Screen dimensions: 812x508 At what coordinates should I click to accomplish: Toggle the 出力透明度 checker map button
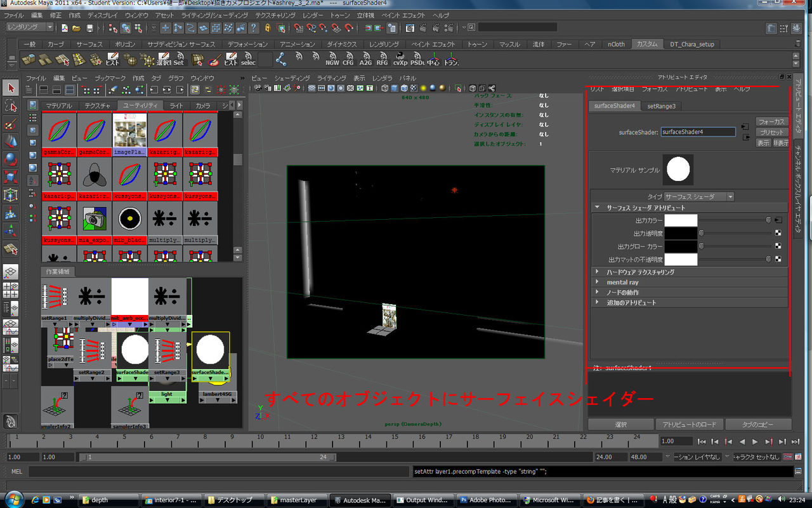click(778, 233)
